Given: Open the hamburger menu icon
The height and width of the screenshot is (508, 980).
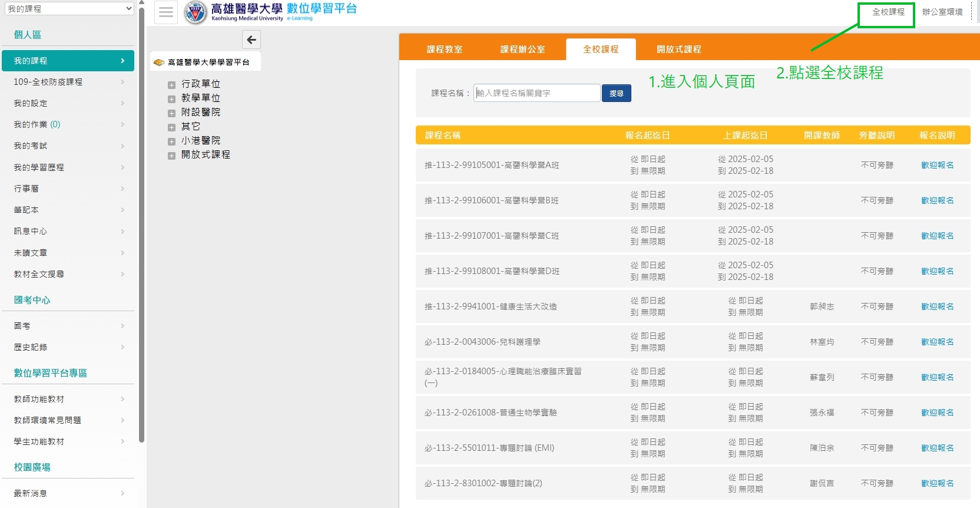Looking at the screenshot, I should click(166, 12).
